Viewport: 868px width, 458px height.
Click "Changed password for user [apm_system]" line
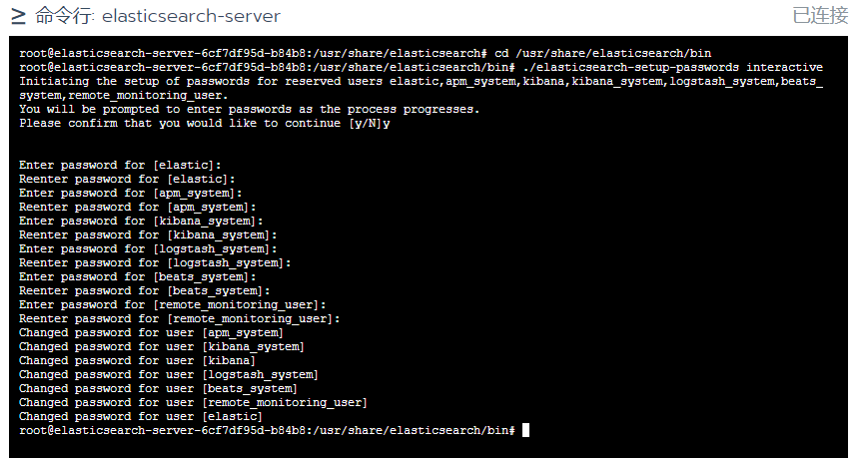pos(151,332)
